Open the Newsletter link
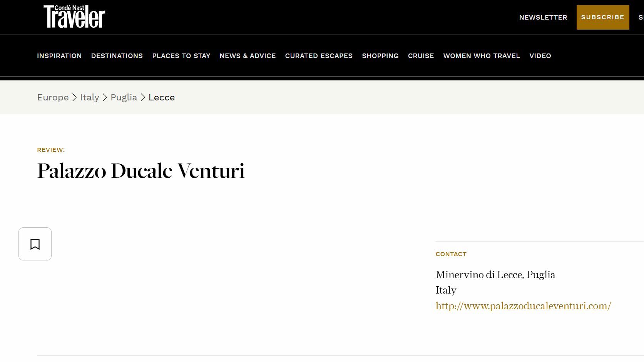 pyautogui.click(x=543, y=17)
